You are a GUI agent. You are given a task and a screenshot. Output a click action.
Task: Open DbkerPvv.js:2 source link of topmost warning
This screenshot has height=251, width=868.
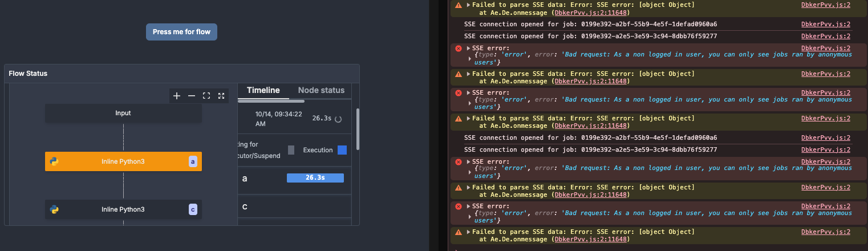coord(826,5)
